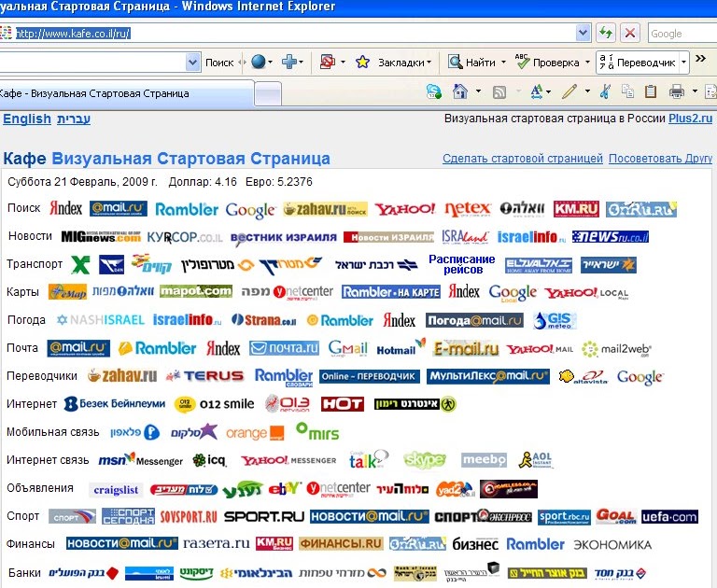
Task: Open dropdown next to Home icon
Action: (478, 91)
